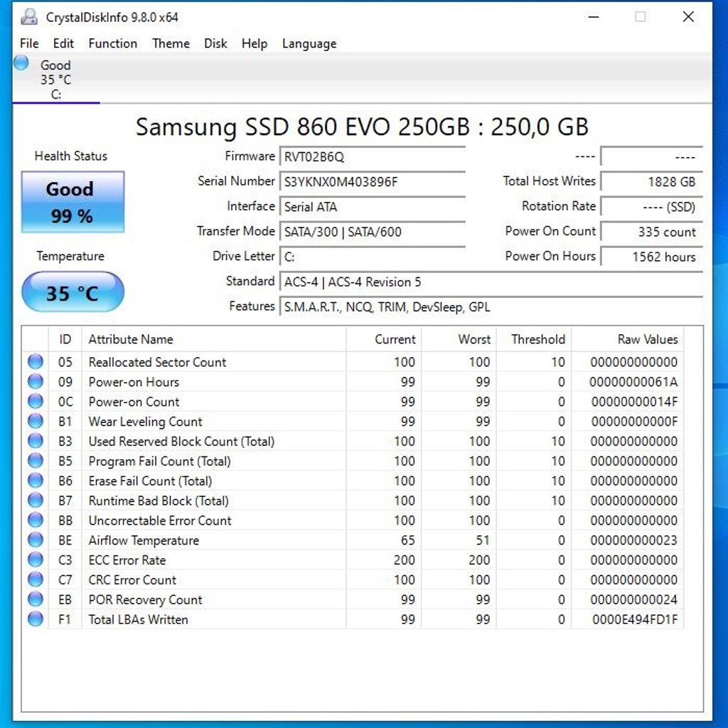The height and width of the screenshot is (728, 728).
Task: Click the Standard field ACS-4 Revision 5
Action: (x=491, y=282)
